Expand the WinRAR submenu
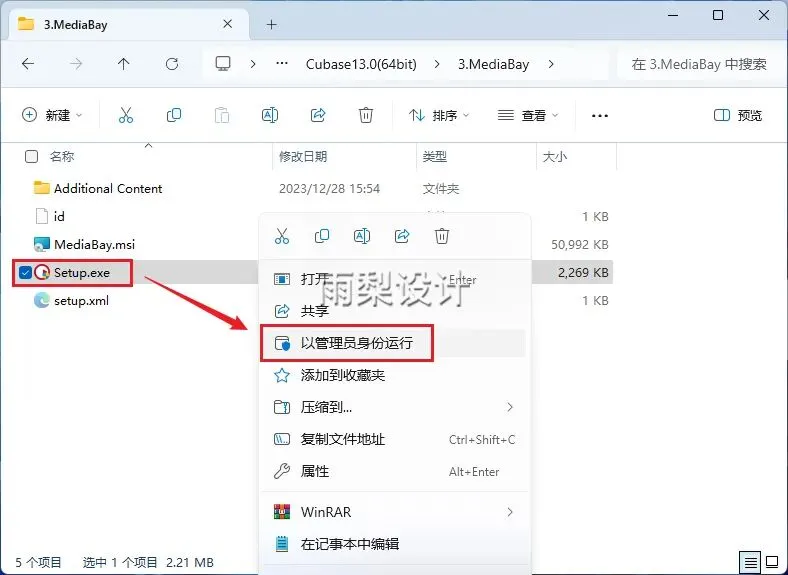This screenshot has height=575, width=788. tap(510, 512)
